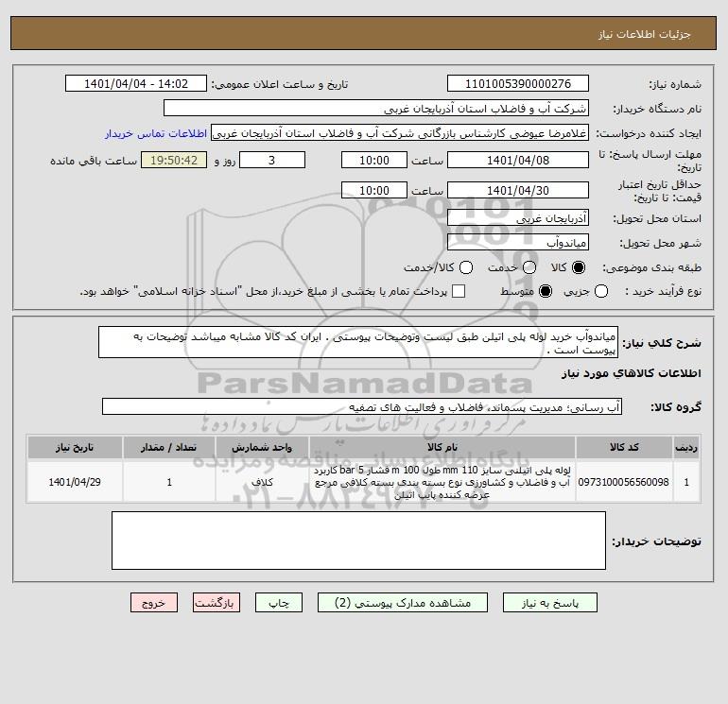Click the نام دستگاه خریدار field
This screenshot has height=704, width=728.
[x=376, y=108]
